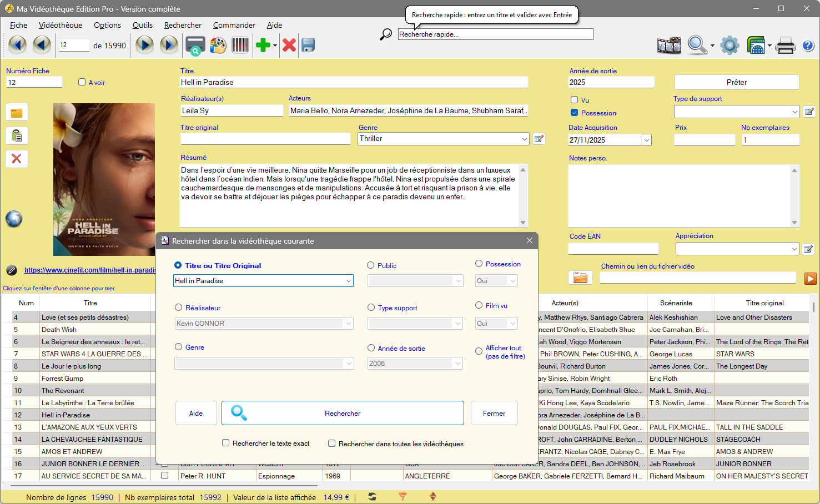Click the blue floppy disk save icon

click(x=308, y=45)
